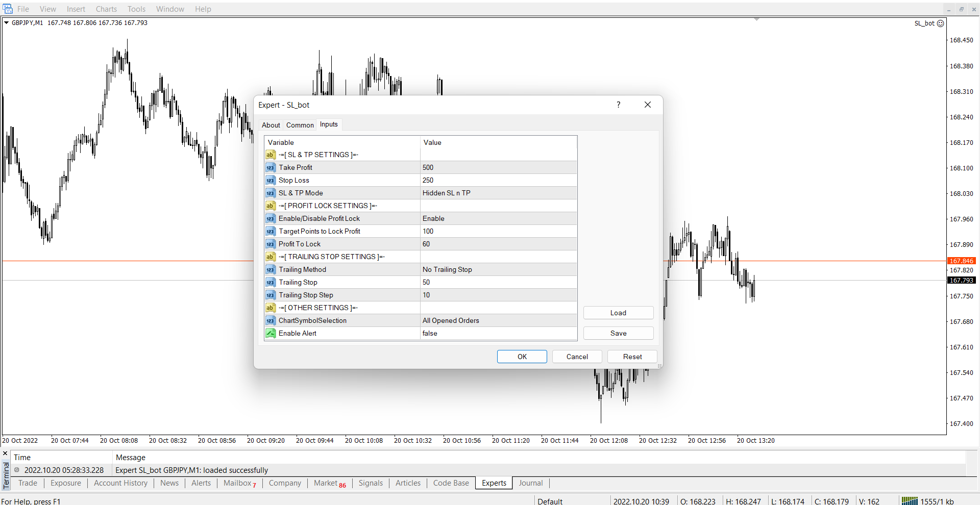
Task: Click the help question mark in dialog
Action: coord(618,105)
